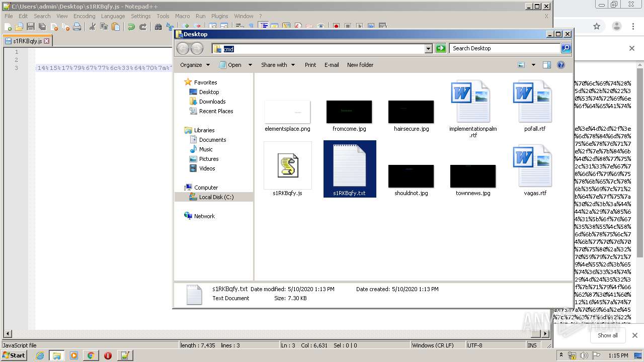Open the Settings menu in Notepad++

(141, 16)
